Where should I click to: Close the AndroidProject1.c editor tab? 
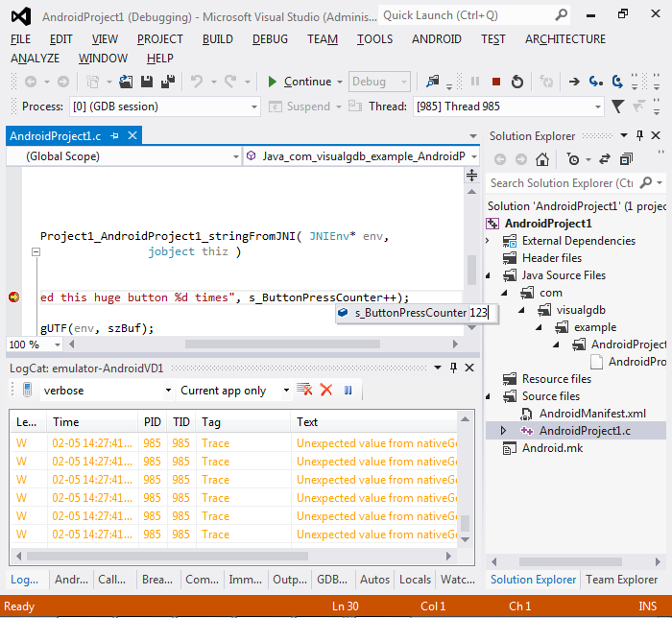click(132, 135)
